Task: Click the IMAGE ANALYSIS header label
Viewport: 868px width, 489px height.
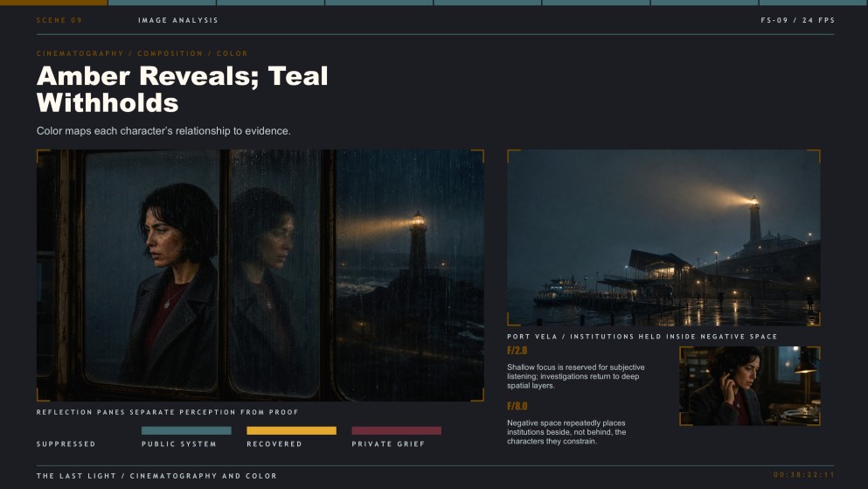Action: pos(178,20)
